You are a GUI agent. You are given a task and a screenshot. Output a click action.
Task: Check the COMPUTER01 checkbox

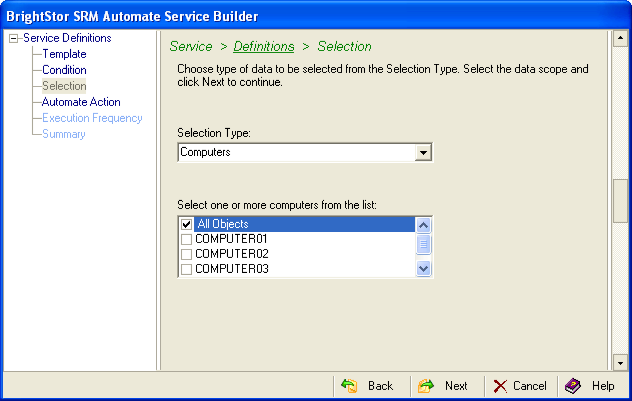point(186,239)
